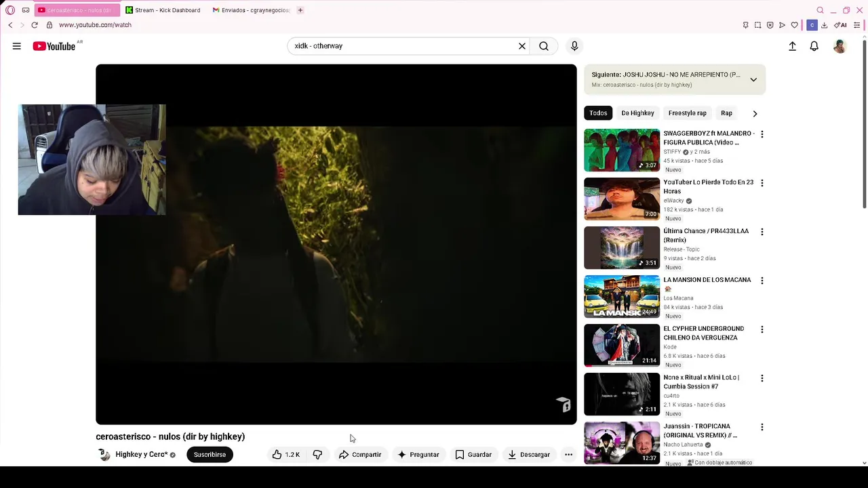The height and width of the screenshot is (488, 868).
Task: Select the De Highkey filter chip
Action: (637, 113)
